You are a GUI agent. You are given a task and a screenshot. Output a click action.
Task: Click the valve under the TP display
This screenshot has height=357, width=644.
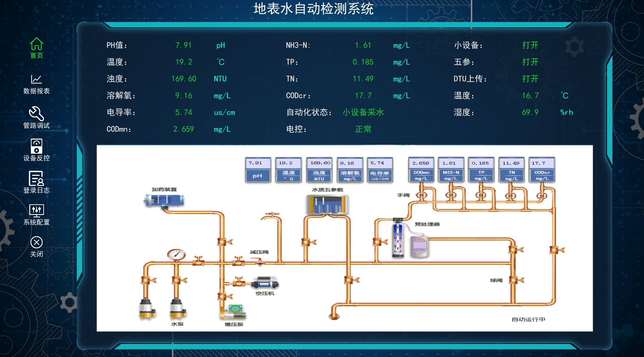[481, 195]
